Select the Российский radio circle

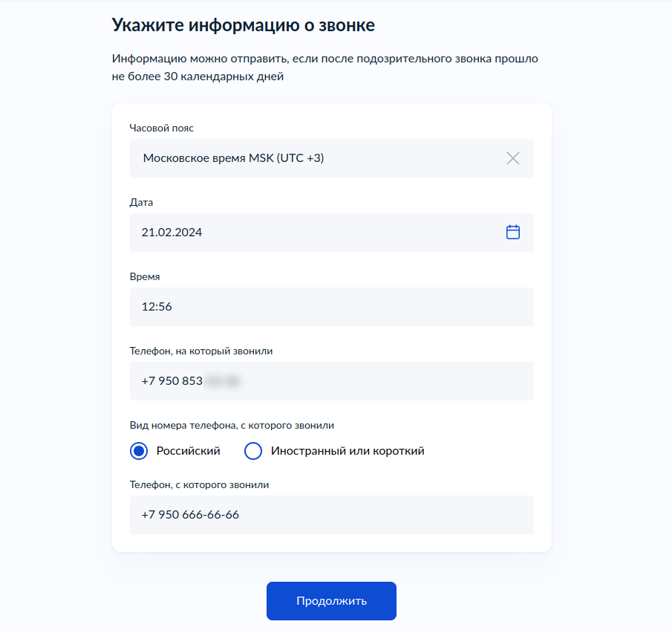click(x=139, y=451)
